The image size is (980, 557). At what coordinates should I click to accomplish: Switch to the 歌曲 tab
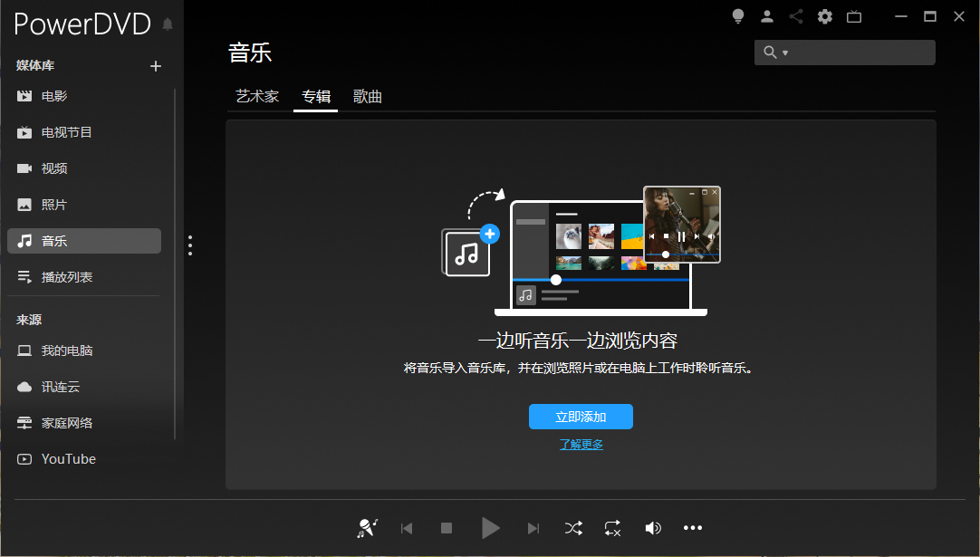pos(368,96)
